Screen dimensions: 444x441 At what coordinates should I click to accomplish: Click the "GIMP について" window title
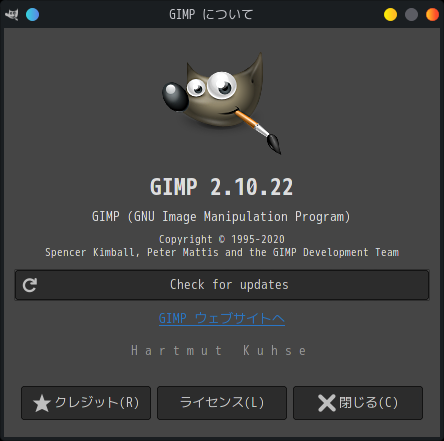click(x=211, y=15)
